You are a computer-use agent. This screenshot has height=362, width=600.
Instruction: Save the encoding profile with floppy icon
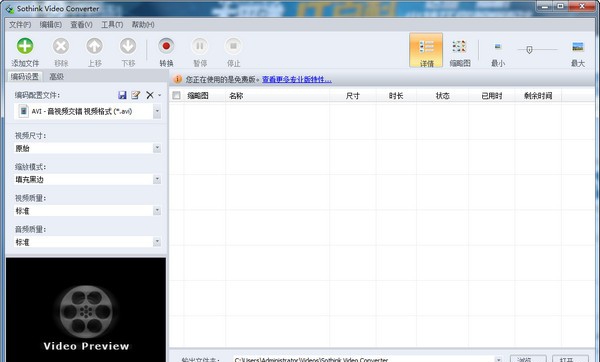tap(122, 95)
